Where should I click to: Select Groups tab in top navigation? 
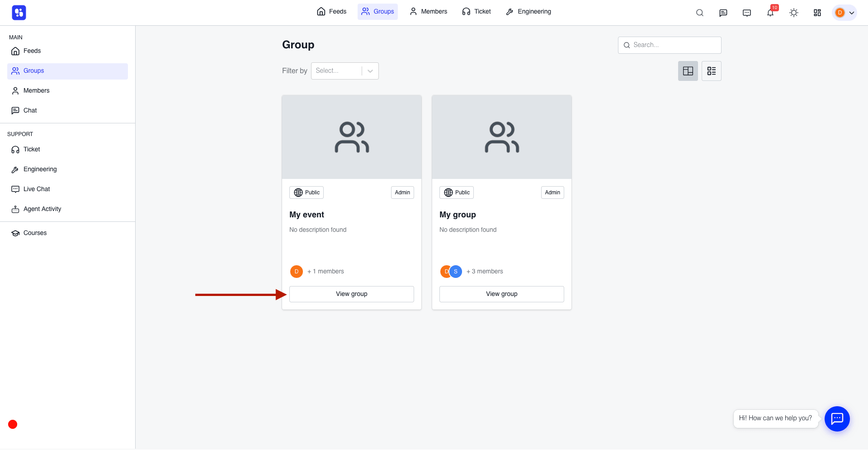(x=377, y=12)
